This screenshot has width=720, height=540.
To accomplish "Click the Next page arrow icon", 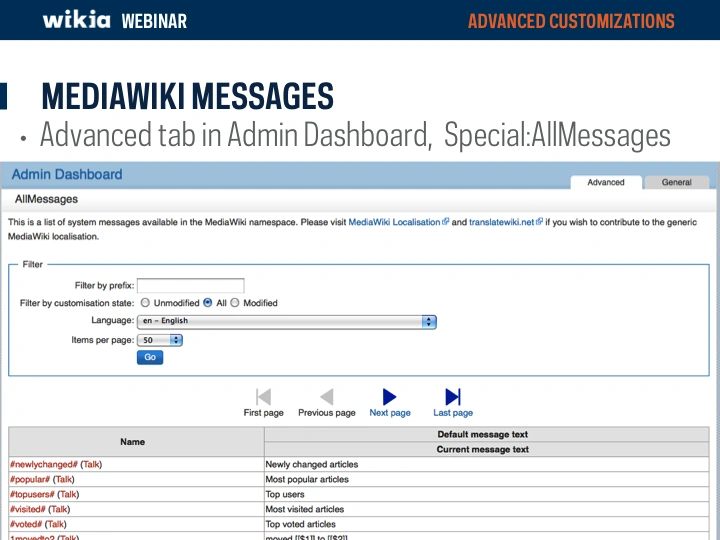I will click(x=390, y=397).
